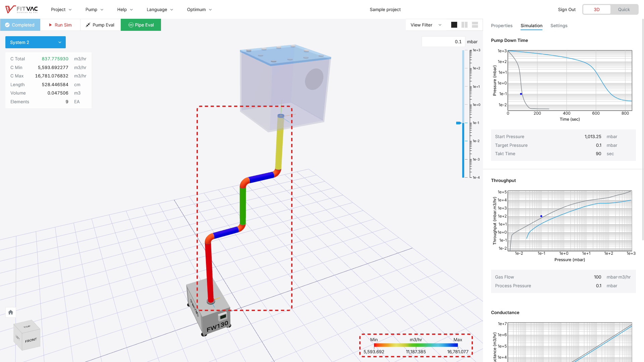Click TOP face of view cube
The width and height of the screenshot is (644, 362).
point(27,326)
